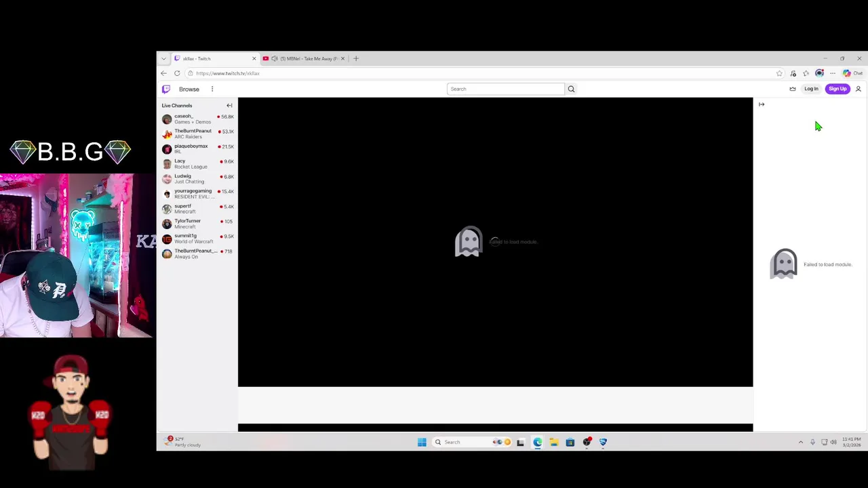868x488 pixels.
Task: Open the browser favorites list icon
Action: tap(806, 73)
